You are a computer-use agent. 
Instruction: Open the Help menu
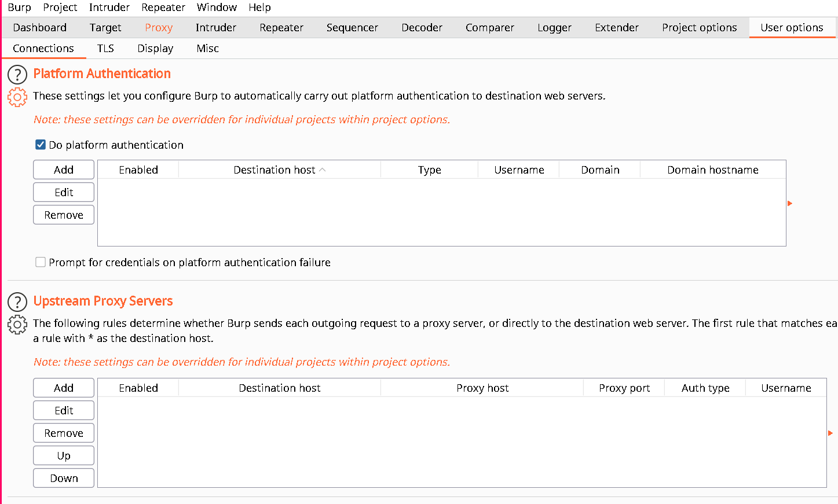click(259, 8)
